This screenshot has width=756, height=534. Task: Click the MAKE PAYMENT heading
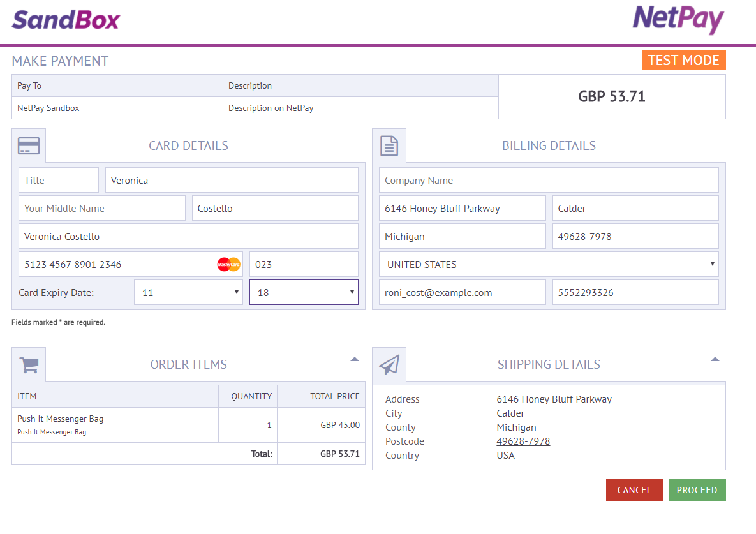[x=60, y=61]
